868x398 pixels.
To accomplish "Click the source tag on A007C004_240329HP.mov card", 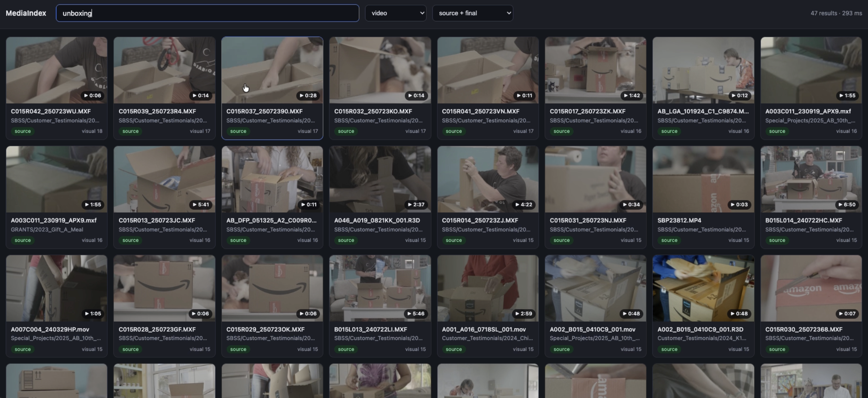I will coord(23,349).
